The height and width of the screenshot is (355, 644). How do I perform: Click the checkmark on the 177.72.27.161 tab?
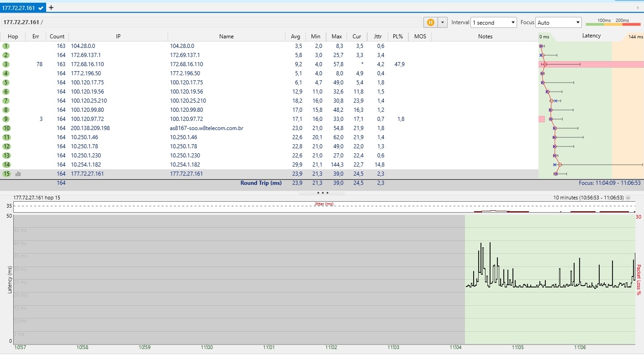[41, 8]
